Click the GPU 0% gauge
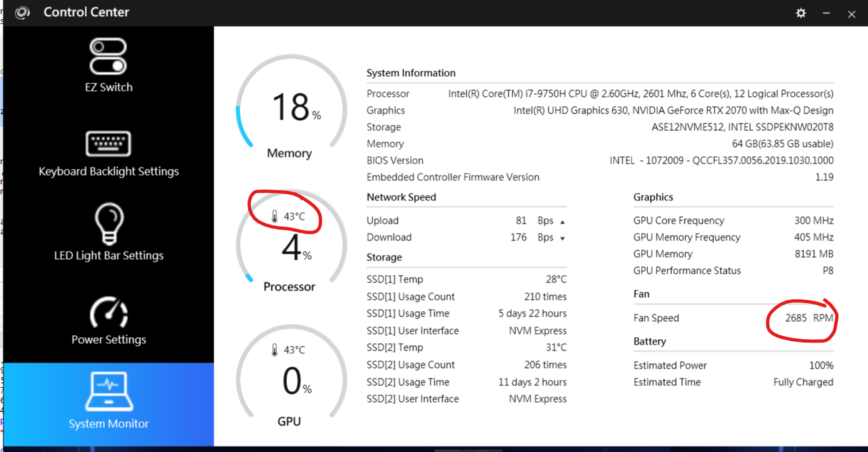 291,376
